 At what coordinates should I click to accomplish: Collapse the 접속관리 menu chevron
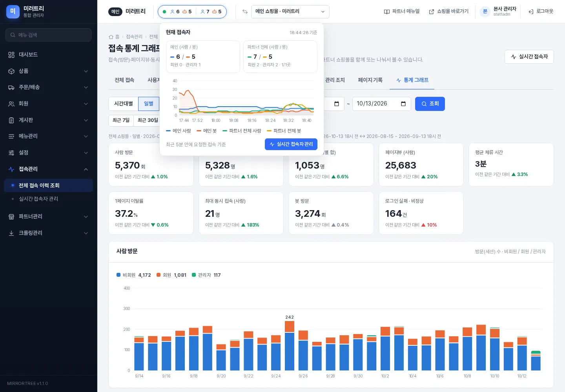86,169
